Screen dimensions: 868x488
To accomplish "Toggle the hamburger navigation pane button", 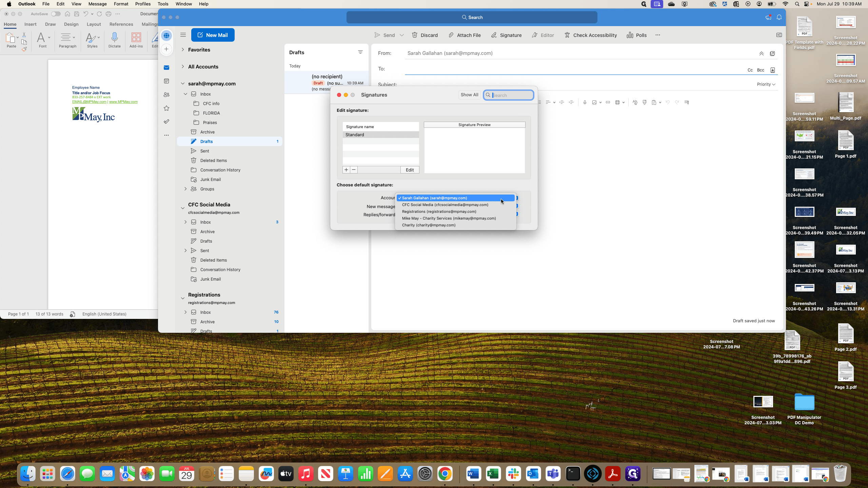I will [183, 35].
